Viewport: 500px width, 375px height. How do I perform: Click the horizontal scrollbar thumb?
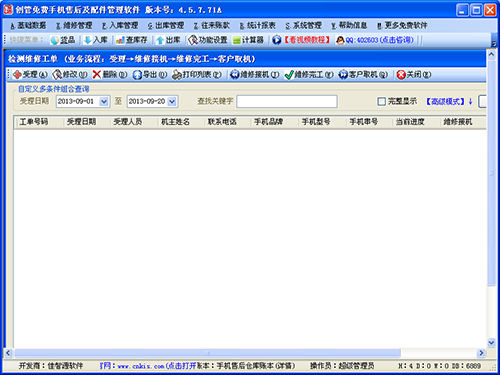(207, 353)
